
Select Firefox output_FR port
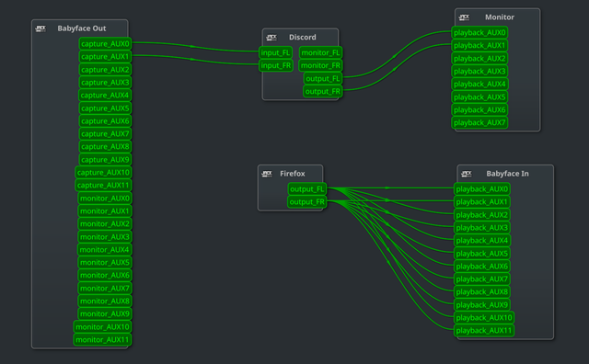306,202
